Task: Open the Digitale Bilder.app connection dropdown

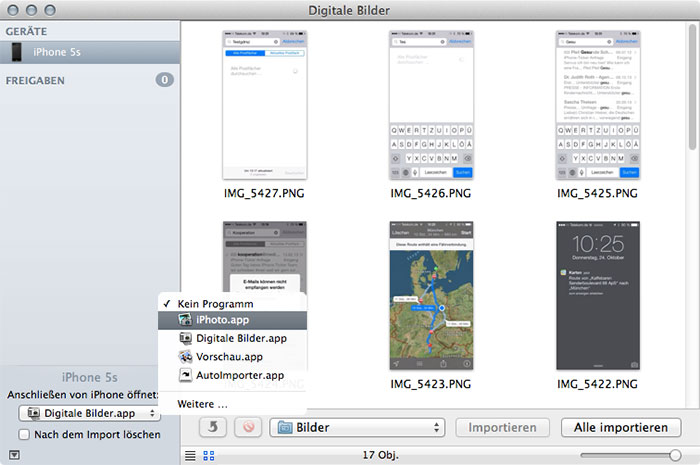Action: coord(90,413)
